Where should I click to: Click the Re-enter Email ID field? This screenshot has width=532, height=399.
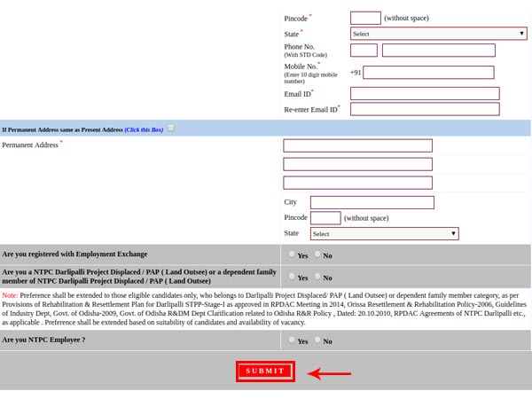tap(425, 109)
